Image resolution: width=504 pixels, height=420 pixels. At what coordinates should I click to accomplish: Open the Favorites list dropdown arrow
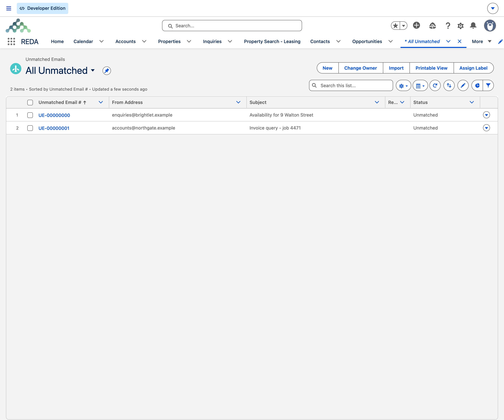404,25
